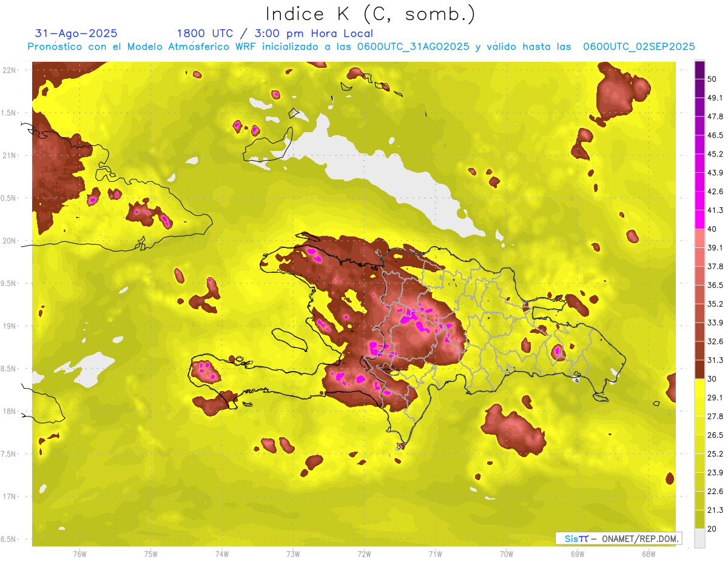Click the '22.6' colorbar value
Screen dimensions: 728x562
coord(715,491)
